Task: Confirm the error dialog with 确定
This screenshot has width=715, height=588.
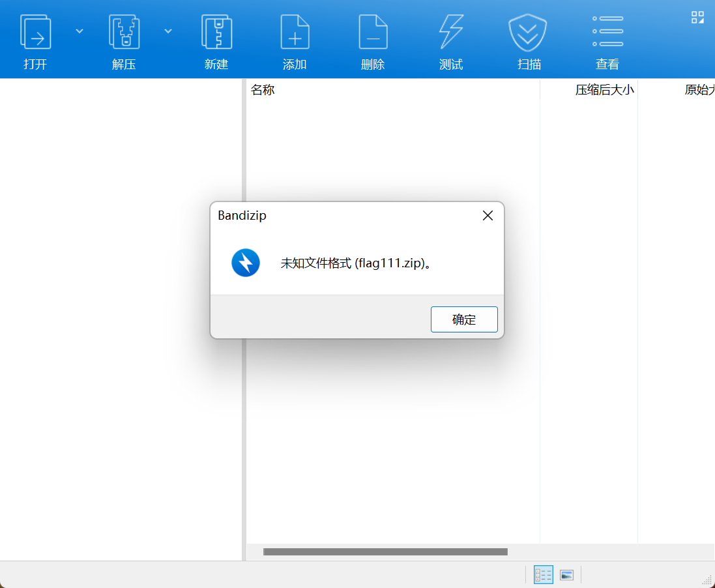Action: point(464,319)
